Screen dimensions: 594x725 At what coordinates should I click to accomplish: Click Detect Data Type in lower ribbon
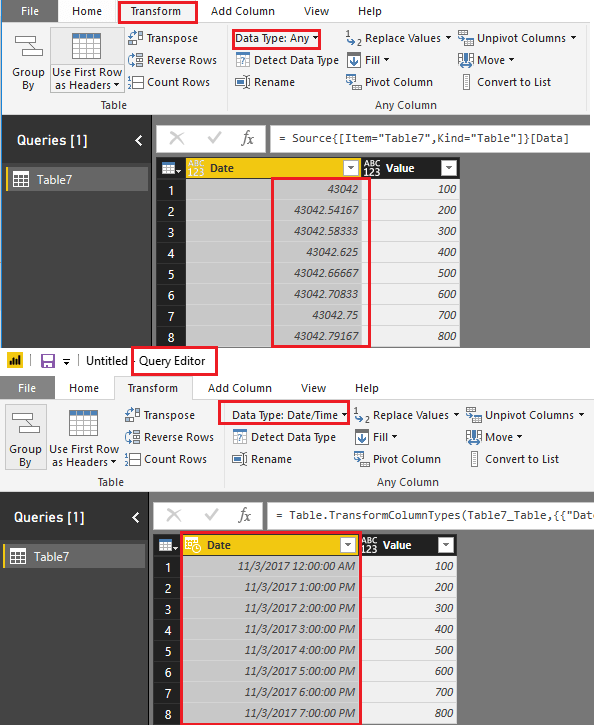[x=284, y=437]
